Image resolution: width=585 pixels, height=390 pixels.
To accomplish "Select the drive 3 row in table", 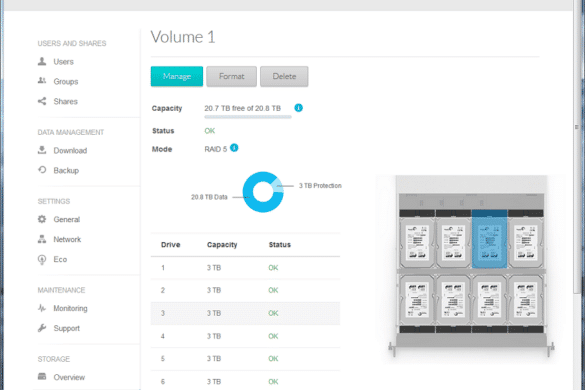I will [x=245, y=313].
